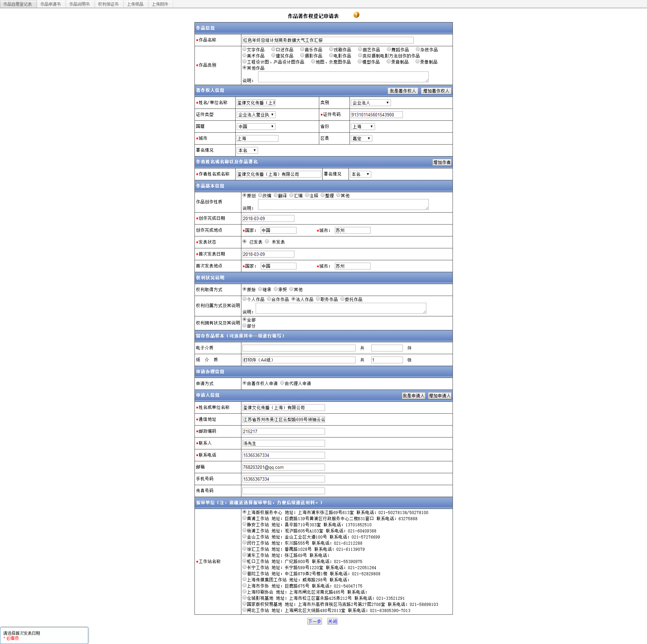Switch to the 作品申请书 tab

click(50, 4)
